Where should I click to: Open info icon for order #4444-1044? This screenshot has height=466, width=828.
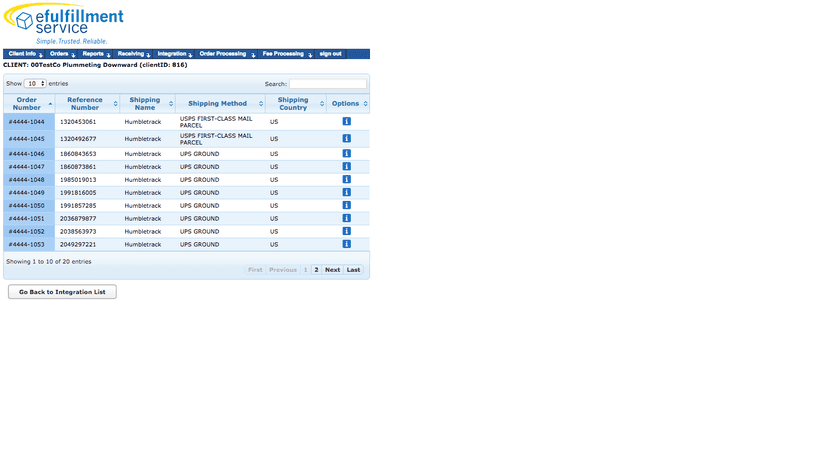click(346, 122)
